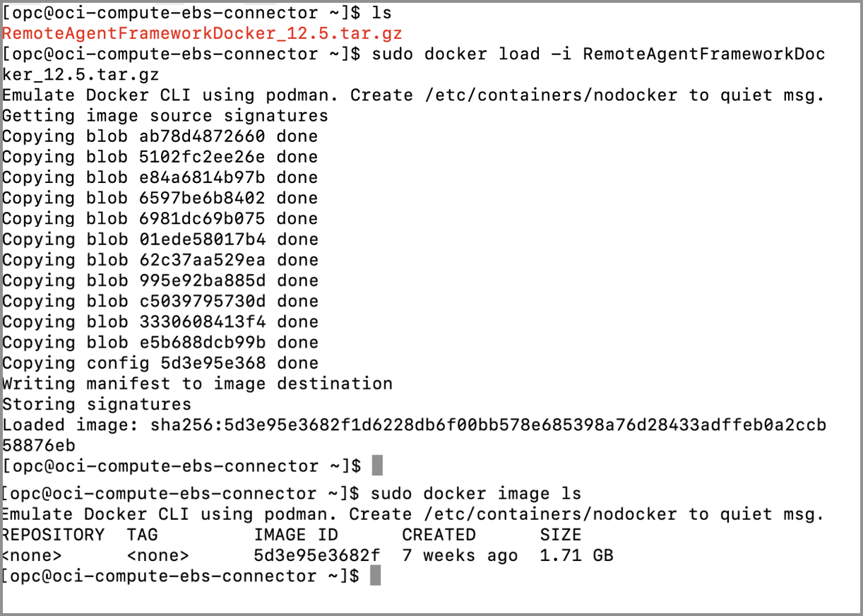Screen dimensions: 863x616
Task: Click the cursor block below the Loaded image line
Action: (377, 466)
